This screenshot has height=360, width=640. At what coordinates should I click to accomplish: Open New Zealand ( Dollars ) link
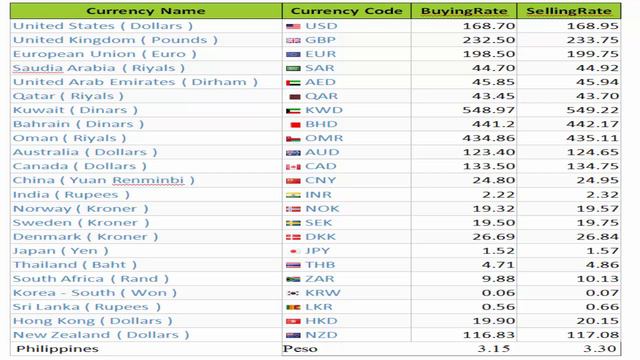pyautogui.click(x=101, y=335)
